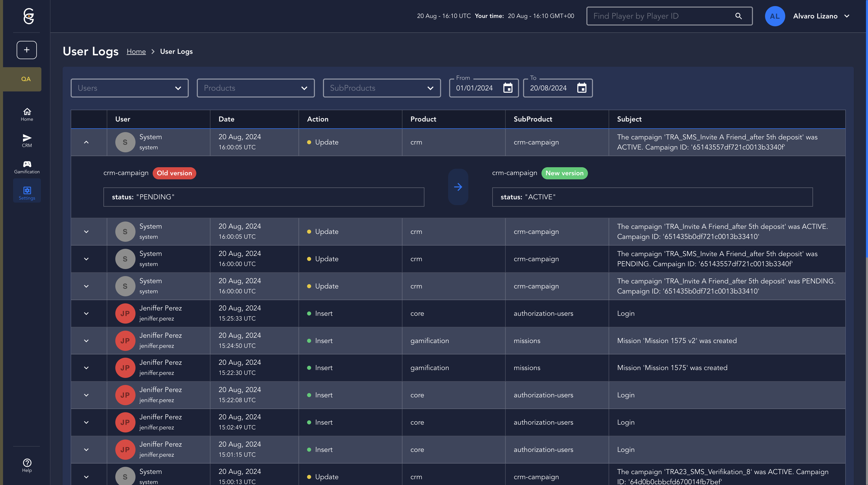Collapse the first System log row

86,142
